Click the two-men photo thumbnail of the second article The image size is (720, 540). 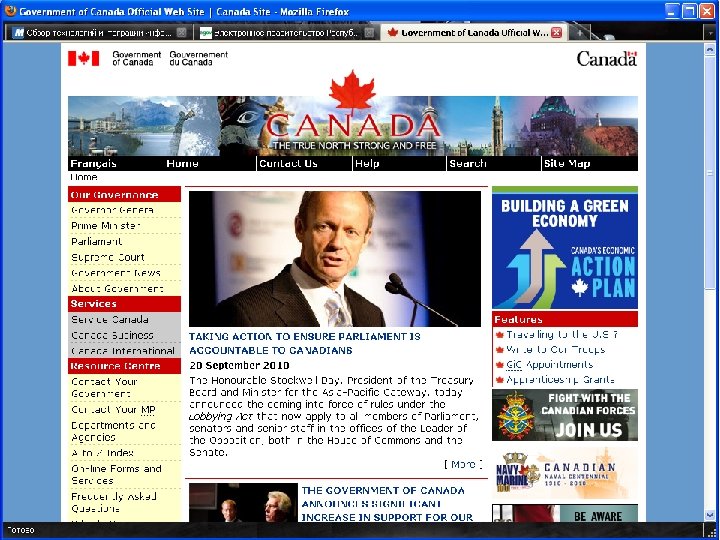243,502
